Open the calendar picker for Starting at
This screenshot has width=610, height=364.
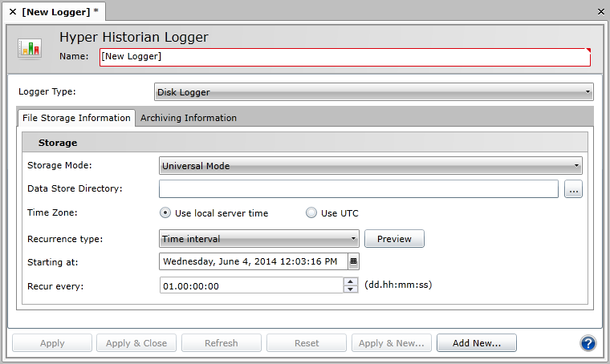[353, 261]
